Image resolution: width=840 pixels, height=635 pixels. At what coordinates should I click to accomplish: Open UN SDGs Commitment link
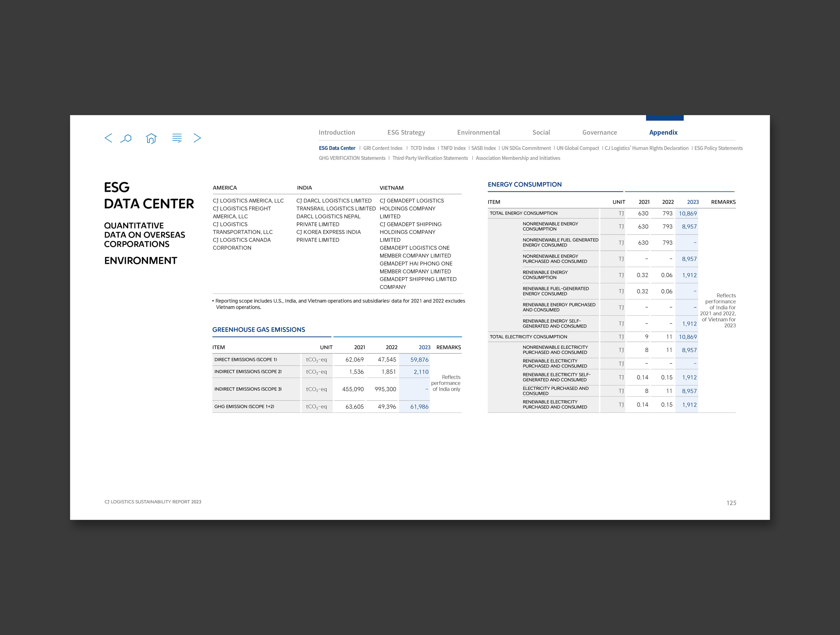pos(526,148)
